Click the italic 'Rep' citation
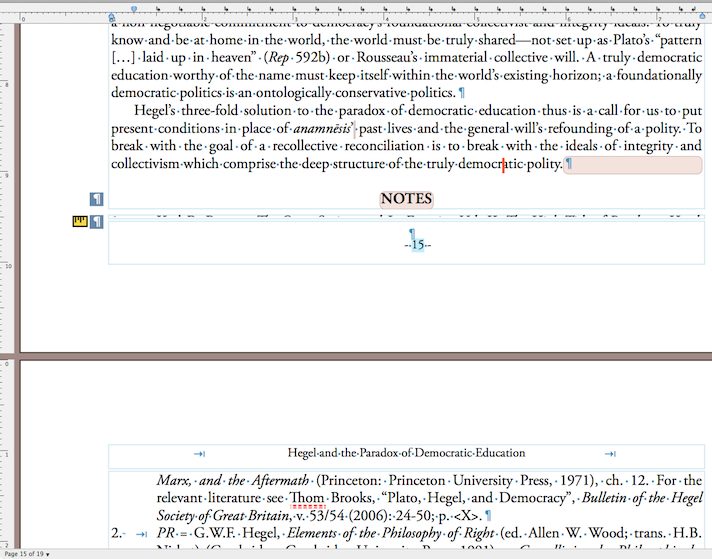This screenshot has width=712, height=559. click(x=280, y=58)
